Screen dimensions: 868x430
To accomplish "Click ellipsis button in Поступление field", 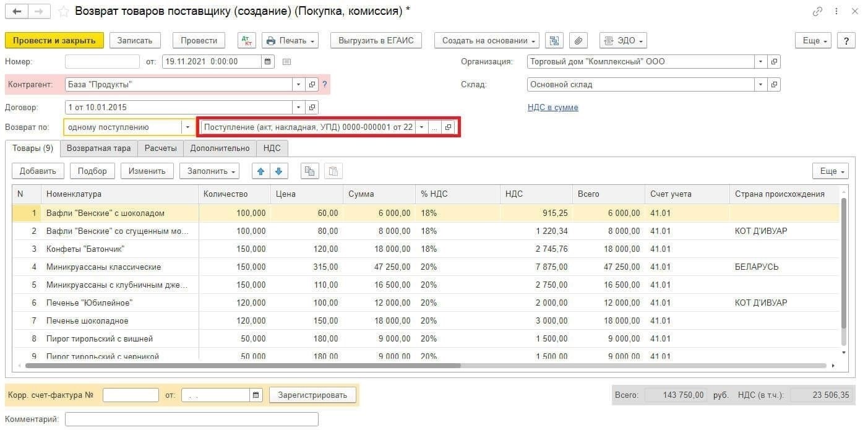I will point(435,127).
